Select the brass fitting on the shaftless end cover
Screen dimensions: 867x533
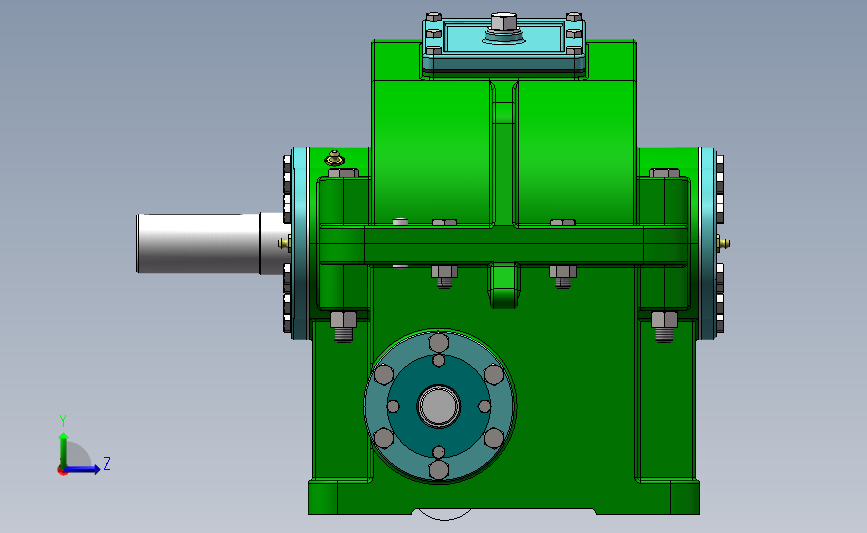[x=723, y=243]
